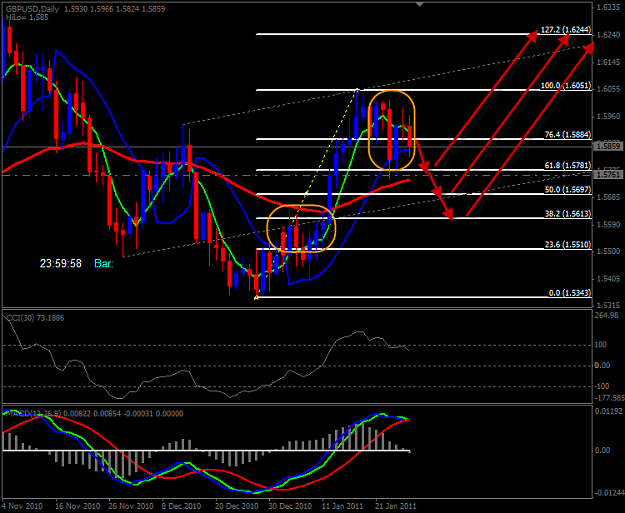
Task: Click the 61.8 (1.5781) Fibonacci label
Action: tap(568, 165)
